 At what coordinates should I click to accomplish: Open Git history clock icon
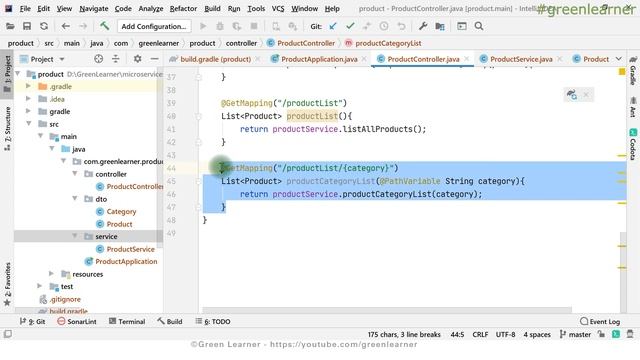[x=384, y=27]
